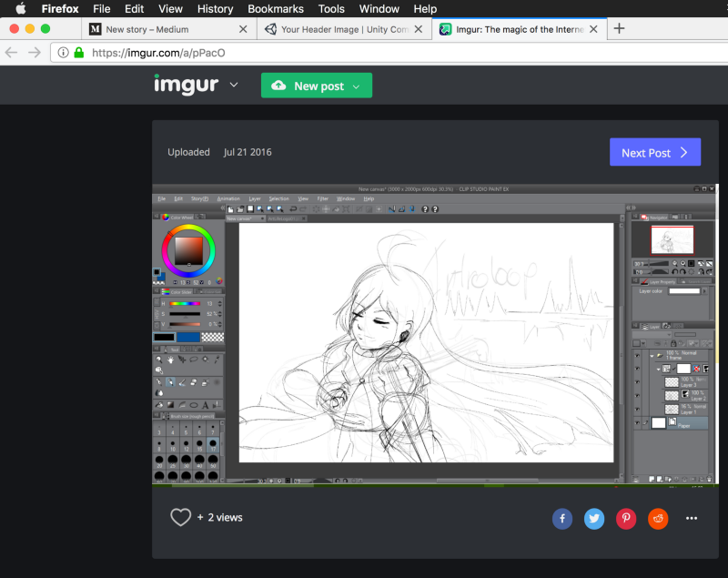This screenshot has width=728, height=578.
Task: Toggle eye of Layer 2 in Clip Studio image
Action: click(637, 396)
